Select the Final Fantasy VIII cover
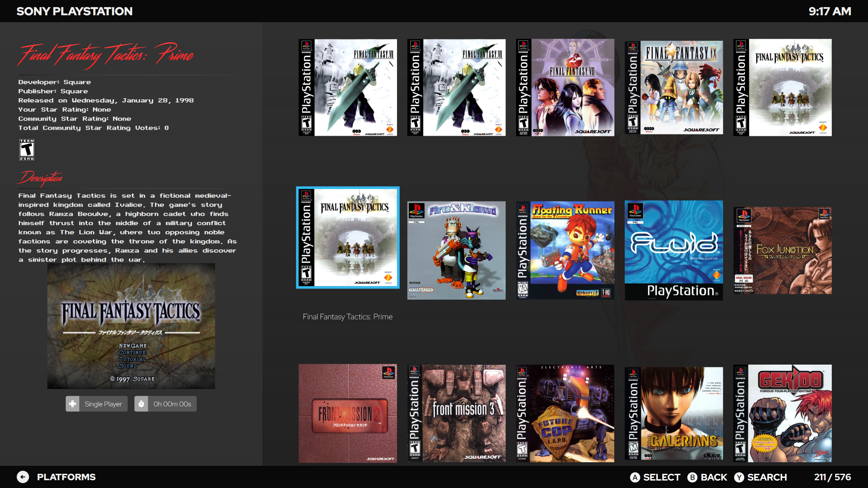868x488 pixels. tap(565, 87)
